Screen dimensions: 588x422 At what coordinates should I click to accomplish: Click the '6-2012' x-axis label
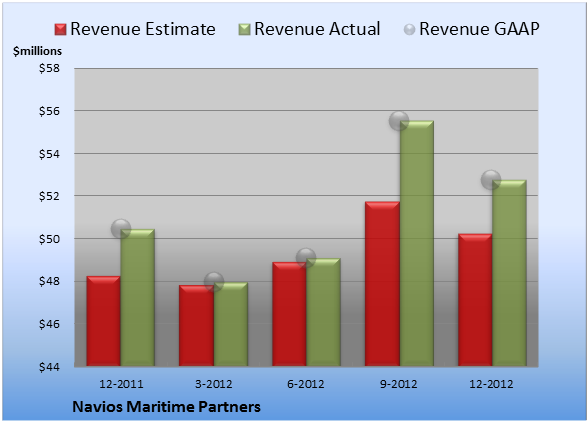(306, 384)
